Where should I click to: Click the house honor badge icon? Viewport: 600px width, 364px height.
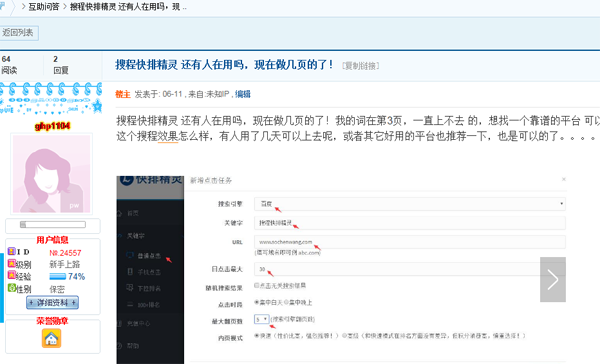(51, 338)
